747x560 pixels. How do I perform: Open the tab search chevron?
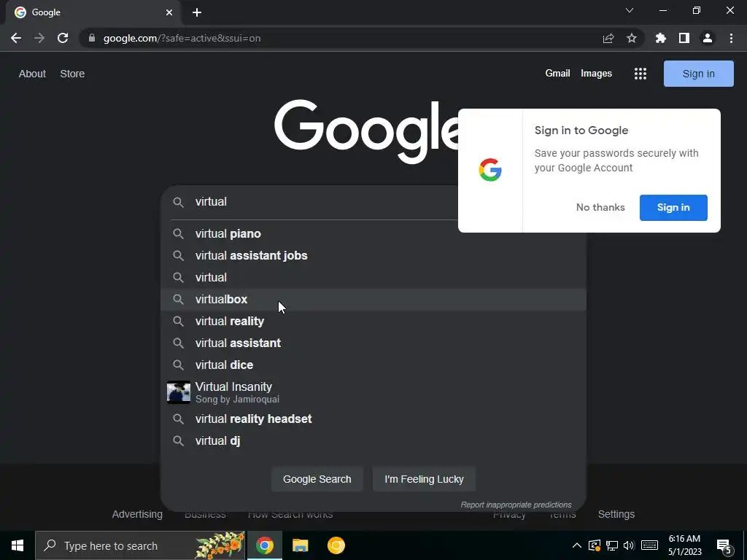click(x=630, y=10)
